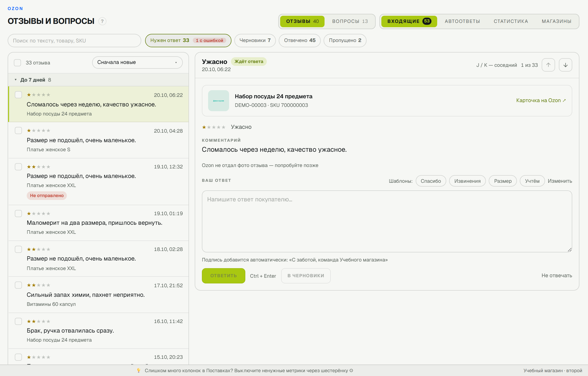Check the 19.10, 12:32 review checkbox
The width and height of the screenshot is (588, 376).
pos(18,167)
